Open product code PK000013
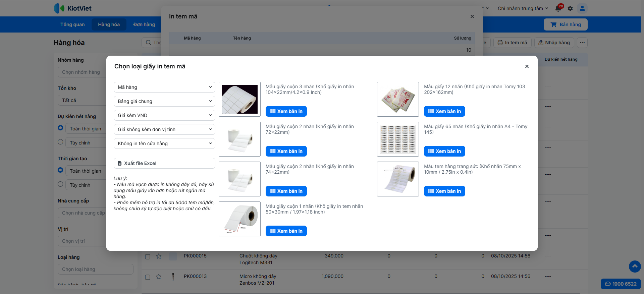Image resolution: width=644 pixels, height=294 pixels. (195, 276)
